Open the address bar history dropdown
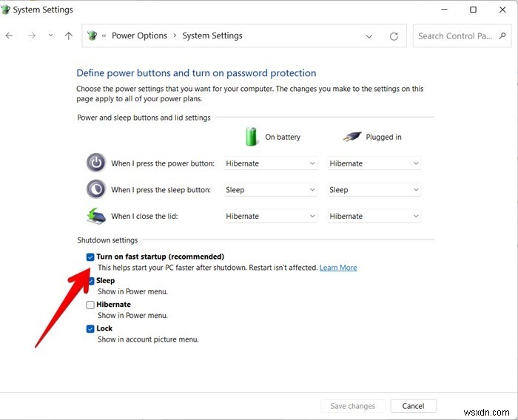Image resolution: width=518 pixels, height=420 pixels. [x=369, y=36]
